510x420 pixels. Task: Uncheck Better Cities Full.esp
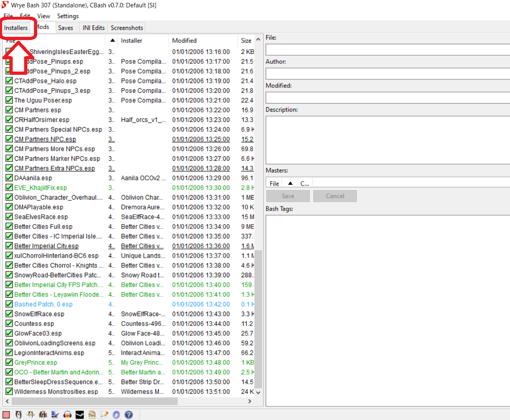coord(9,227)
